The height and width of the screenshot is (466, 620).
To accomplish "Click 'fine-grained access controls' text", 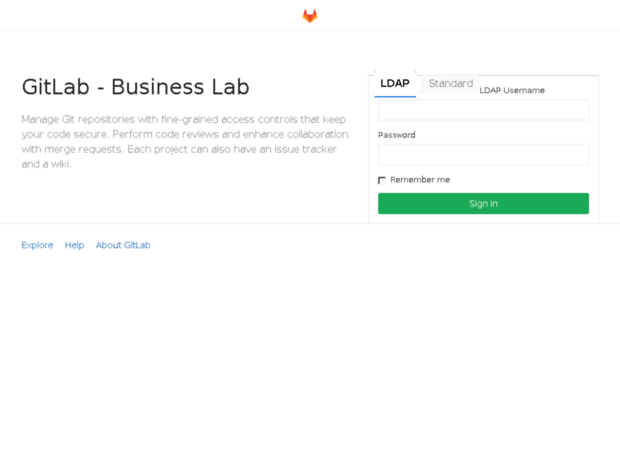I will 231,119.
